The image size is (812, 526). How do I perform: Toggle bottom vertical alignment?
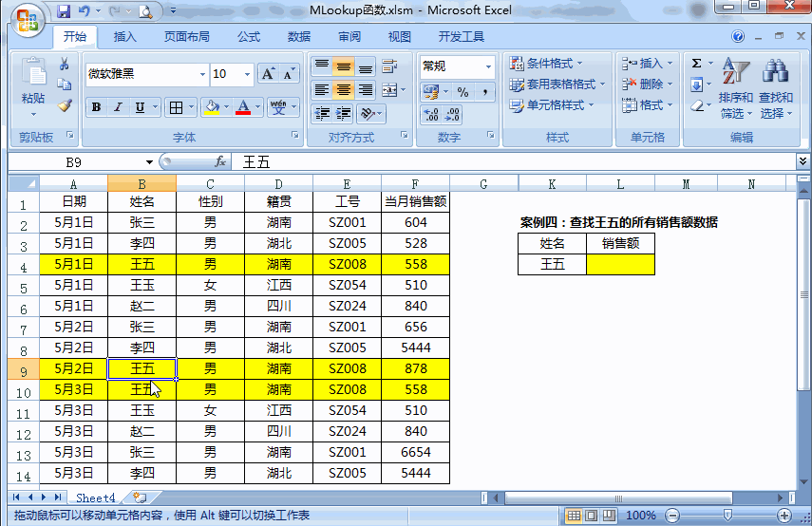tap(365, 66)
